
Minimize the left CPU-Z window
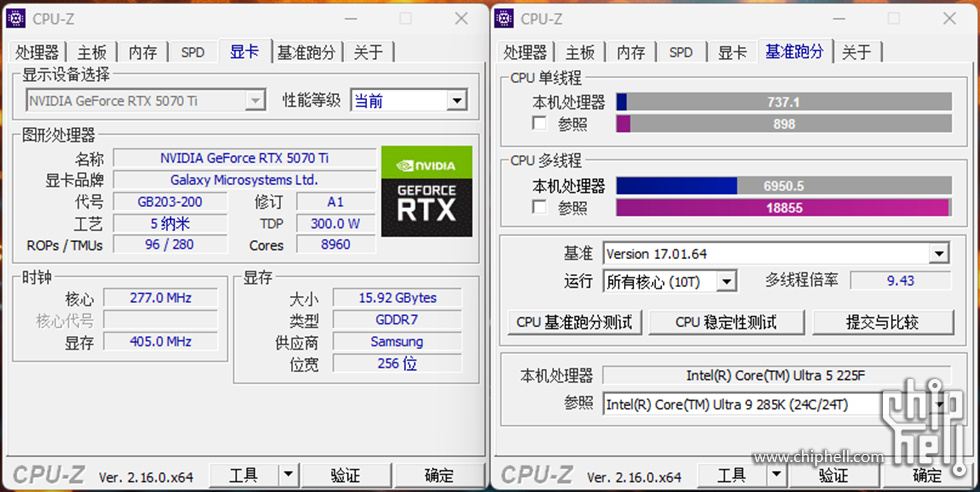tap(351, 18)
